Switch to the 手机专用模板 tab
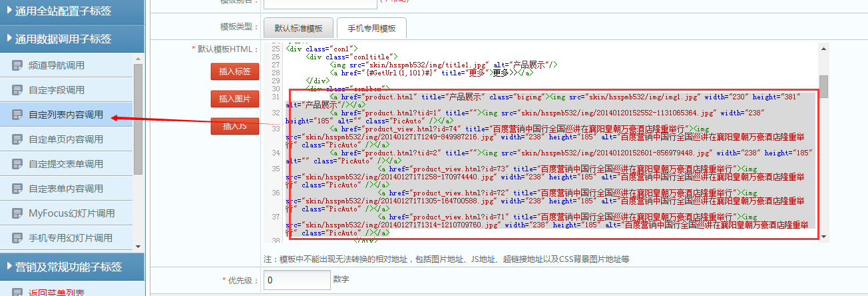Viewport: 868px width, 296px height. coord(366,28)
